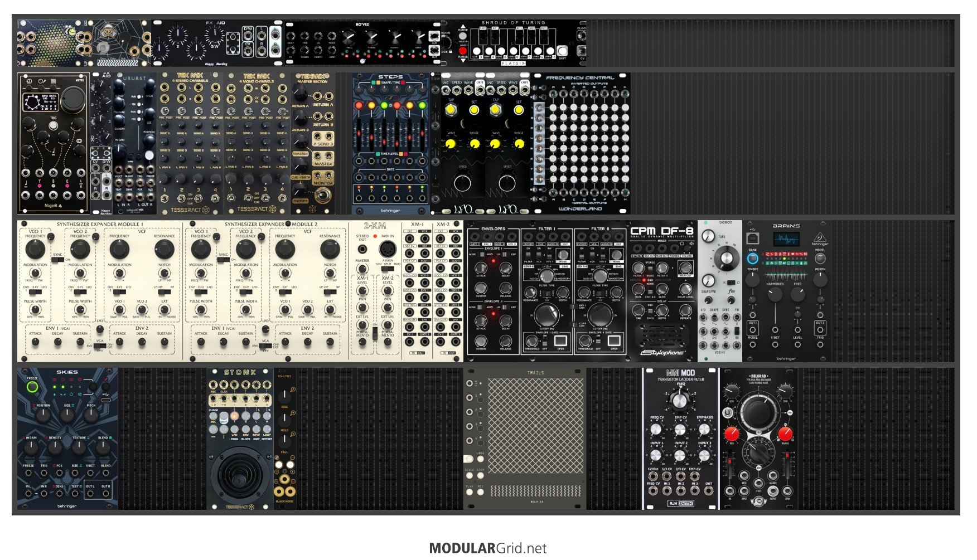
Task: Open the Behringer Brains module
Action: pyautogui.click(x=787, y=291)
